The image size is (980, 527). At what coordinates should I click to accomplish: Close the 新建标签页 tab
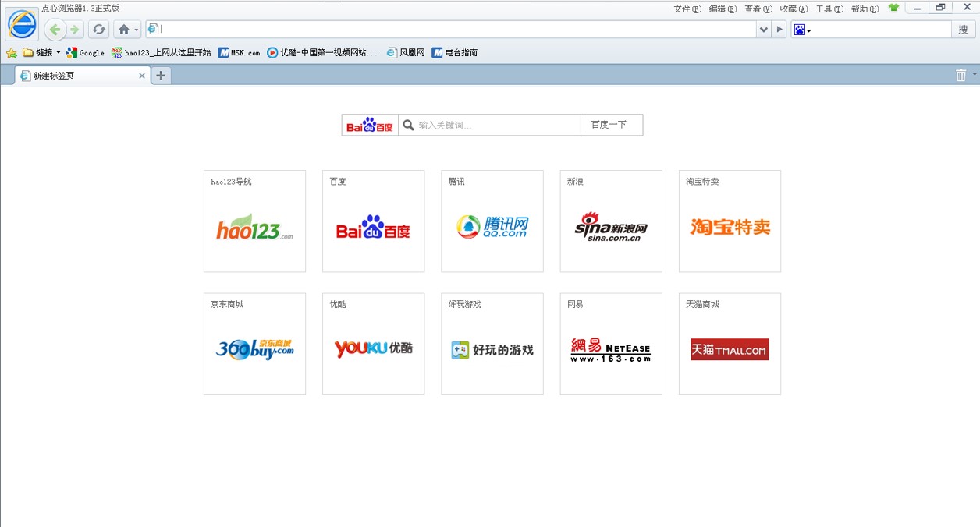tap(142, 76)
